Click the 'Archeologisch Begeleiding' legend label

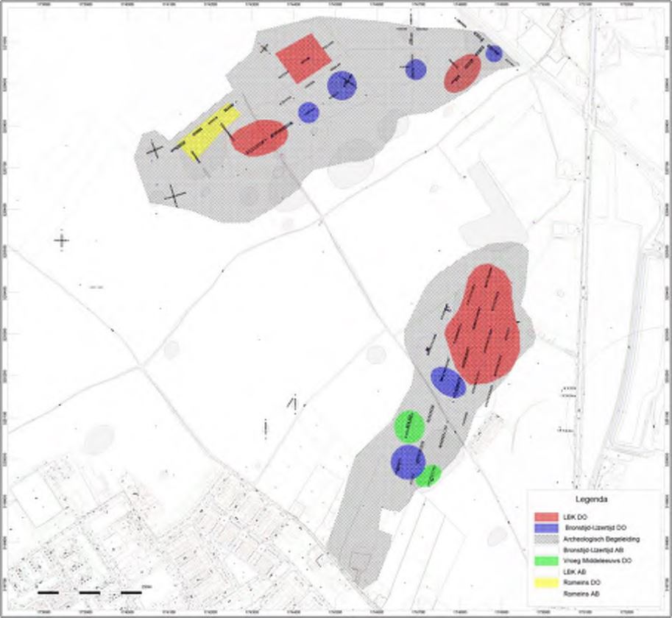601,539
